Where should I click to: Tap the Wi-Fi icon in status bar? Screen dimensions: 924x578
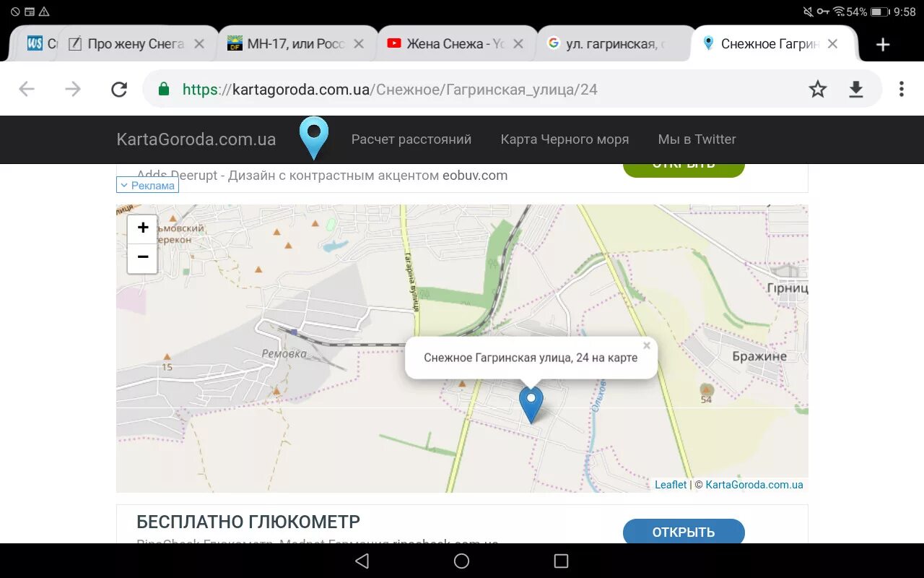[839, 12]
